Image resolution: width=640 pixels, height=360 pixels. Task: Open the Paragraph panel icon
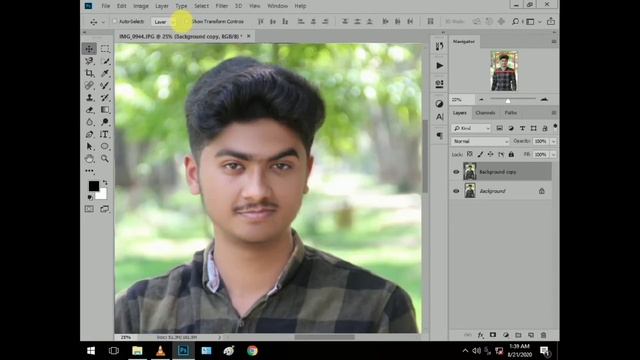tap(439, 136)
